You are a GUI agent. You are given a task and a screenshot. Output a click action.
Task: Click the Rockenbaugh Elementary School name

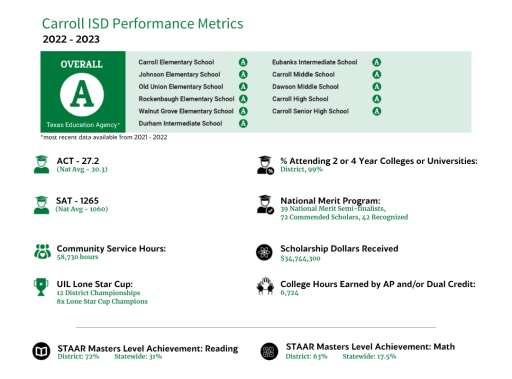(187, 99)
